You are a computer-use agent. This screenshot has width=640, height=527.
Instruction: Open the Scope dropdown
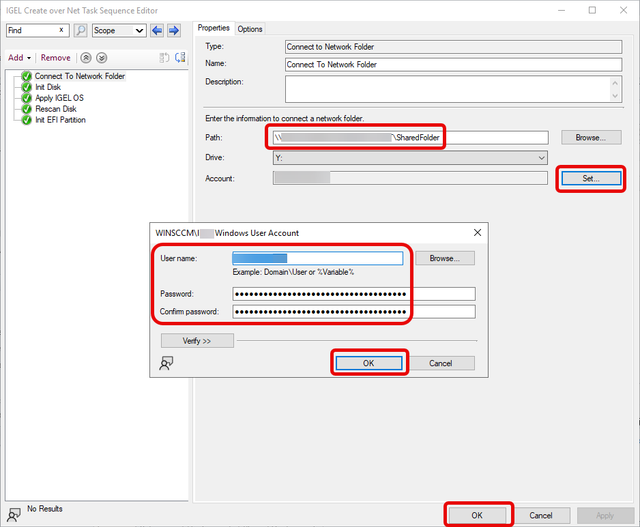(x=119, y=31)
